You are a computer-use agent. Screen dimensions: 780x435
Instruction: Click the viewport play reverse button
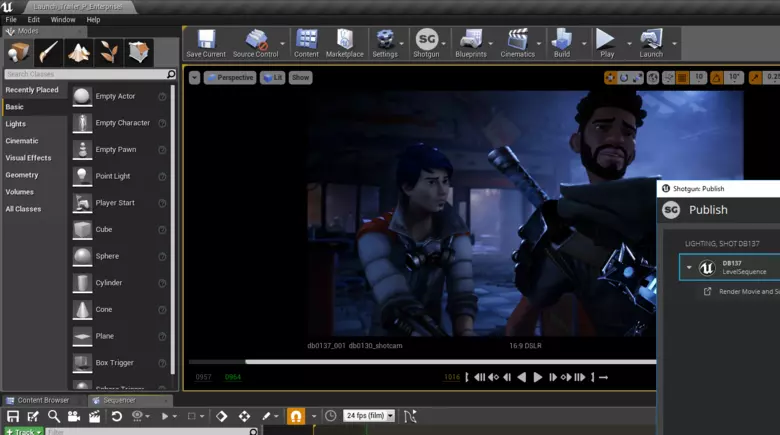click(x=521, y=377)
